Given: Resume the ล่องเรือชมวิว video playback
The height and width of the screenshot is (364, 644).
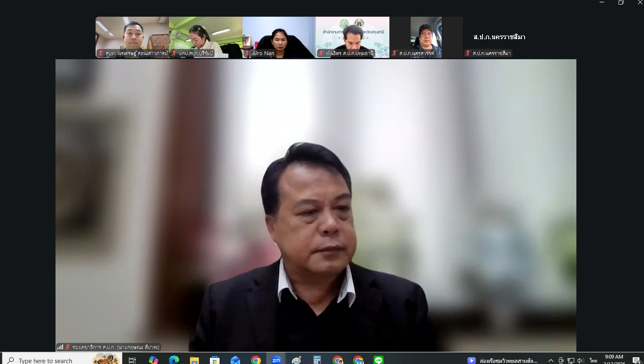Looking at the screenshot, I should tap(471, 360).
